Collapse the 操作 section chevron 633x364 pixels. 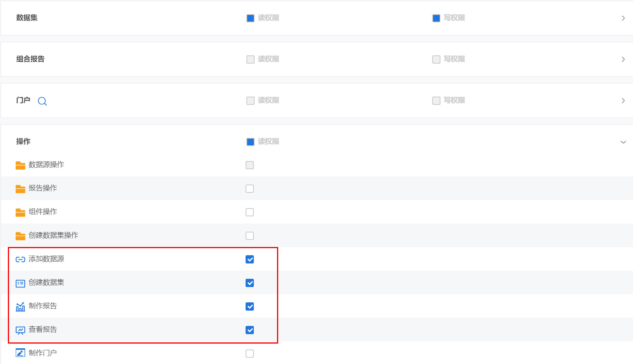[x=623, y=142]
